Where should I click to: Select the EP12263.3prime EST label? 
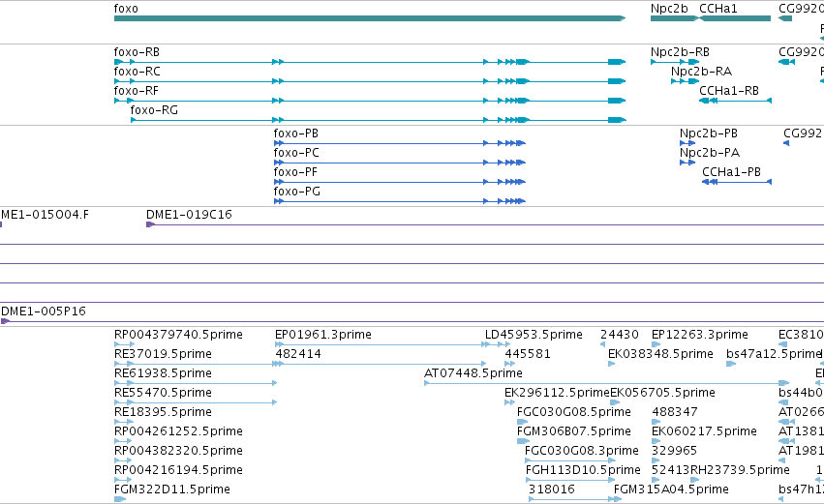699,335
